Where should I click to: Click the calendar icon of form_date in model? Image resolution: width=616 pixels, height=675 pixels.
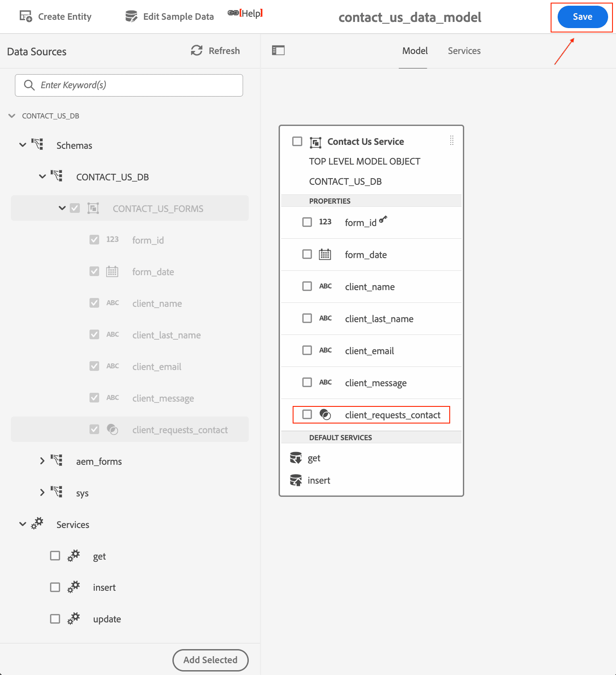pos(325,254)
